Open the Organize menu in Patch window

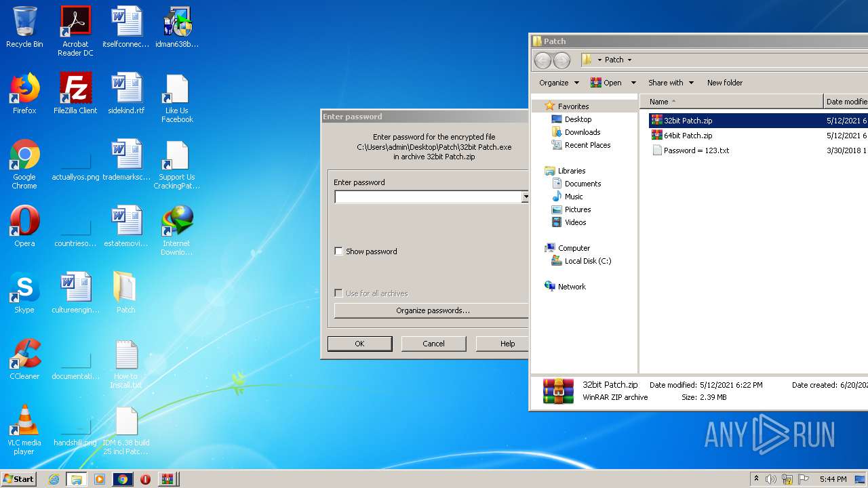pyautogui.click(x=559, y=83)
